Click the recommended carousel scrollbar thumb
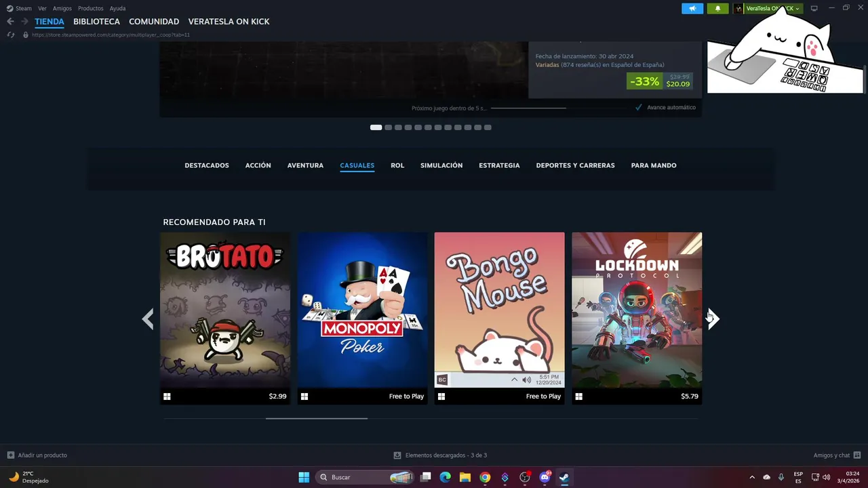 click(317, 418)
